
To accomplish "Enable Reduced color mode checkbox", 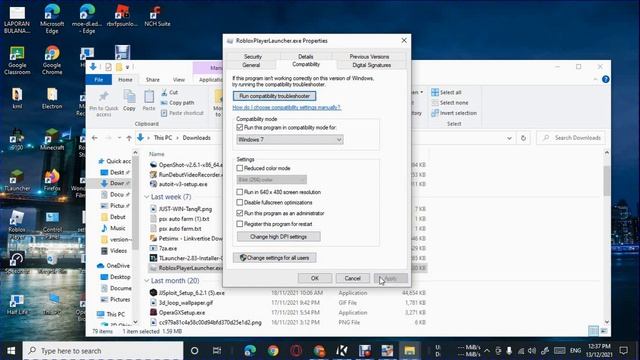I will coord(240,168).
